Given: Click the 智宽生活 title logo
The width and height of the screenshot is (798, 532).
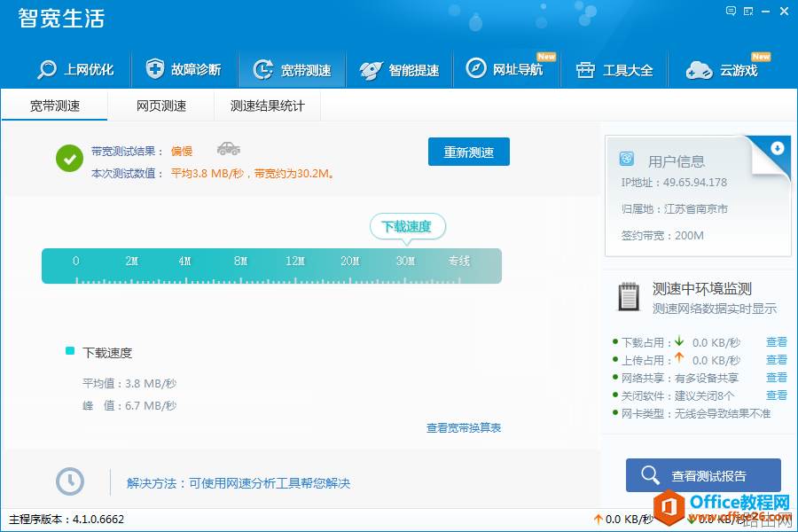Looking at the screenshot, I should pyautogui.click(x=61, y=19).
